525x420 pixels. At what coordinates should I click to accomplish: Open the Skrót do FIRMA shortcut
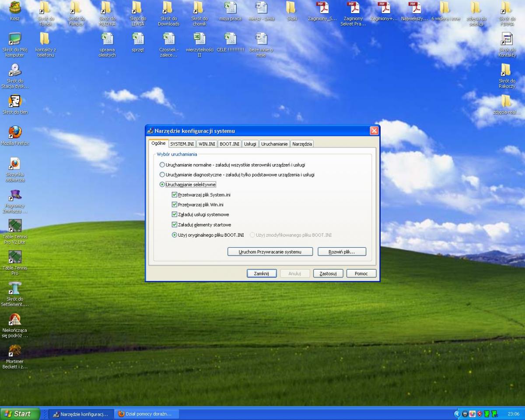[507, 13]
